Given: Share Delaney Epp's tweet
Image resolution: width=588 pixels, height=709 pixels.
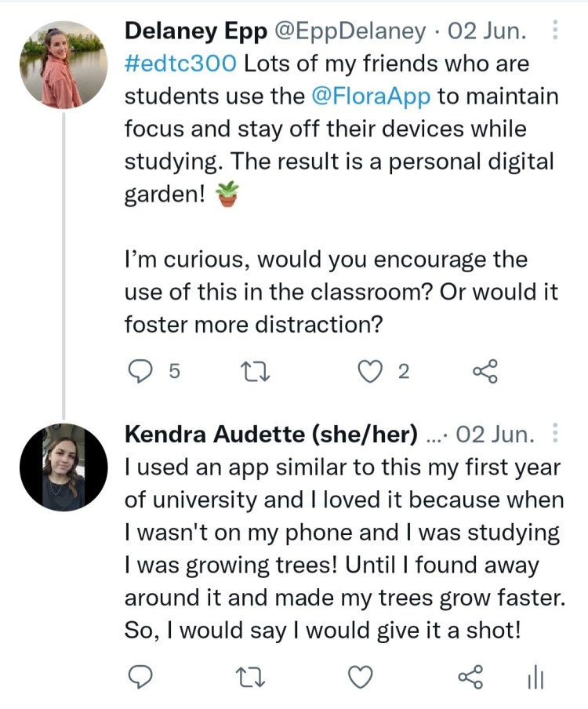Looking at the screenshot, I should tap(485, 372).
